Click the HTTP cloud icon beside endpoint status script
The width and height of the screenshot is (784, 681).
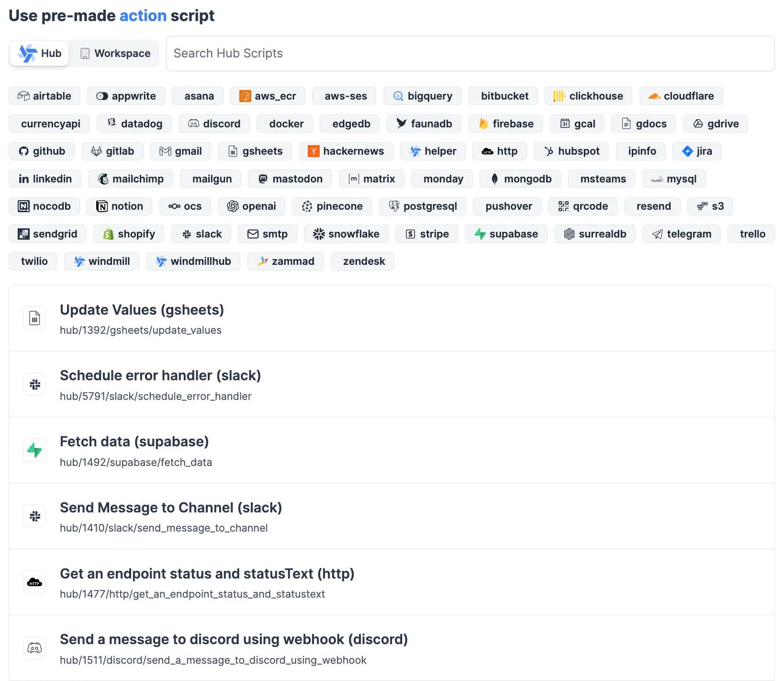(34, 582)
